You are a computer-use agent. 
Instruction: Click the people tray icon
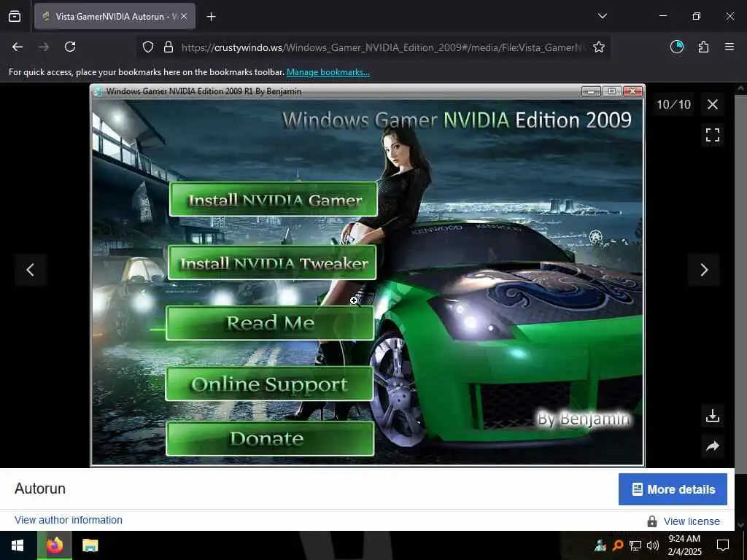pyautogui.click(x=600, y=545)
